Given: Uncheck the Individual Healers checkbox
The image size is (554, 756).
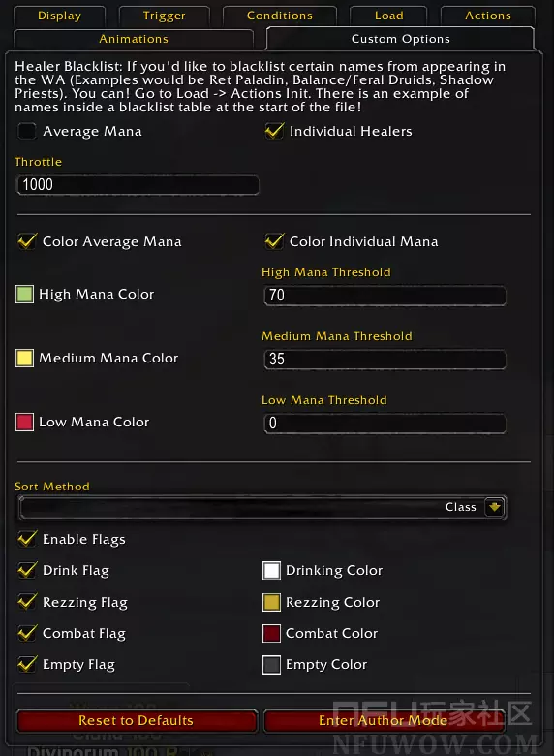Looking at the screenshot, I should click(x=274, y=131).
